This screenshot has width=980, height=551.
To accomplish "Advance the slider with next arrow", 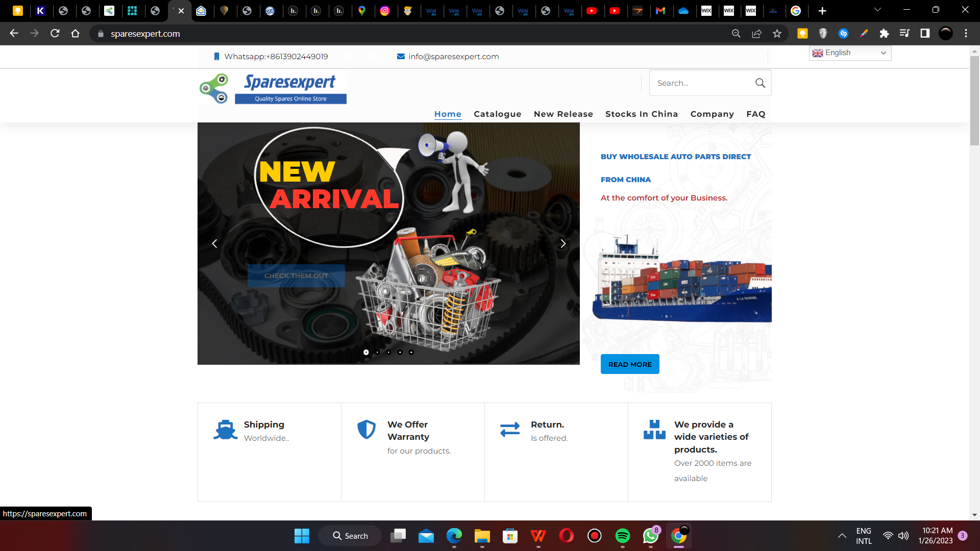I will point(563,244).
